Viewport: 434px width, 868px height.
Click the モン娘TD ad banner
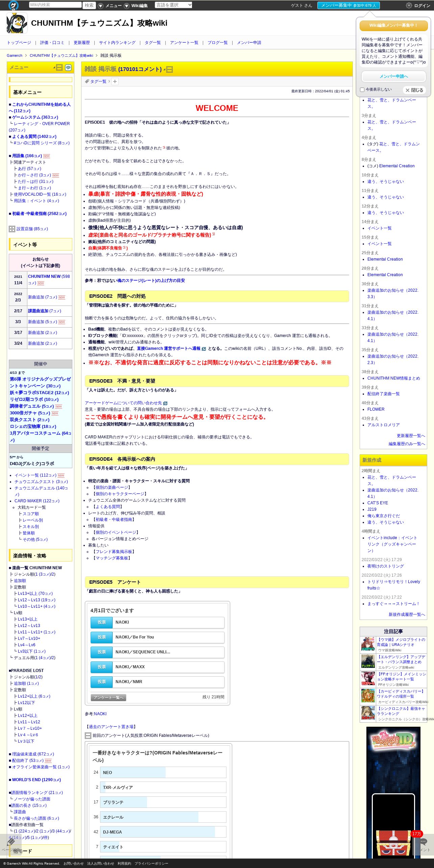click(x=393, y=792)
